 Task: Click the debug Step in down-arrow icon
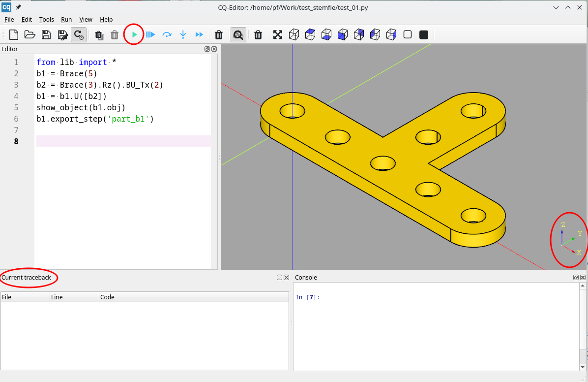point(183,34)
